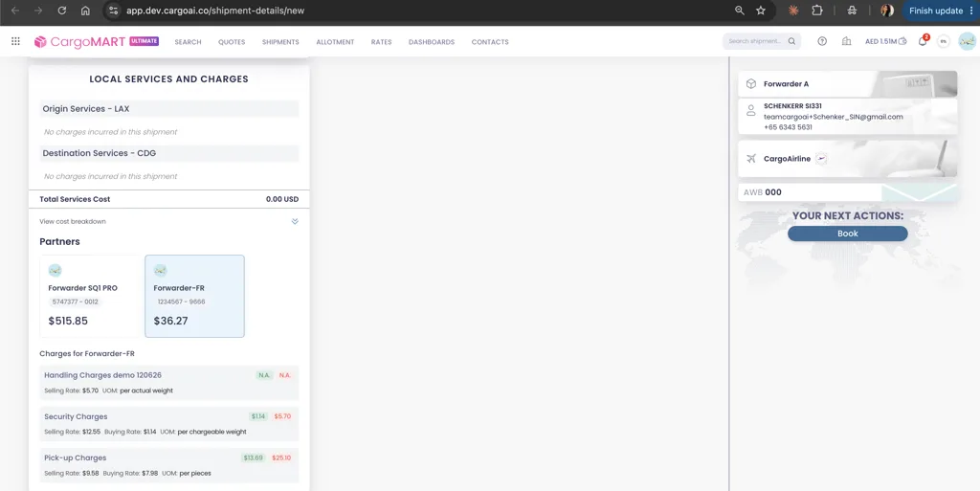Viewport: 980px width, 491px height.
Task: Click the CargoMART logo
Action: [x=82, y=42]
